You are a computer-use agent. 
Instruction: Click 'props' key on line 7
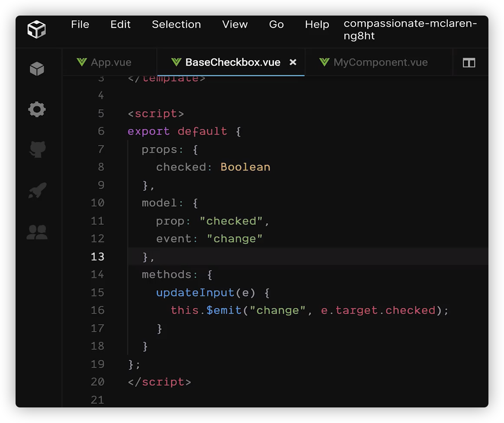click(x=159, y=150)
